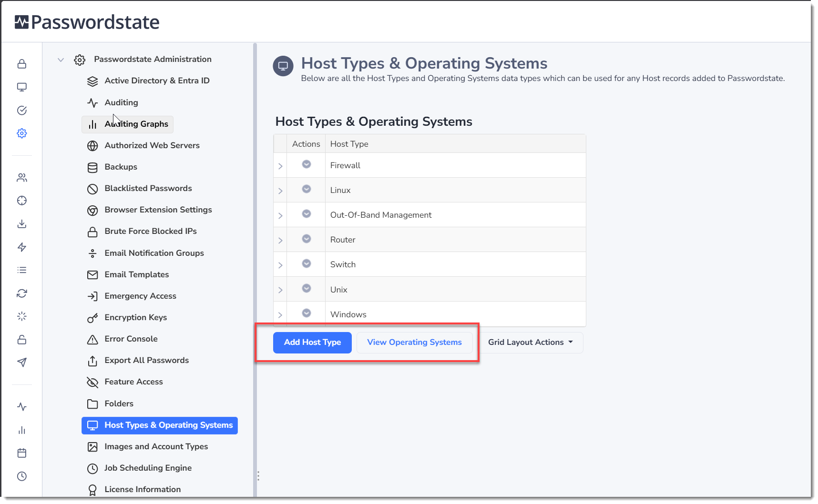Click the calendar icon in left rail

tap(22, 453)
